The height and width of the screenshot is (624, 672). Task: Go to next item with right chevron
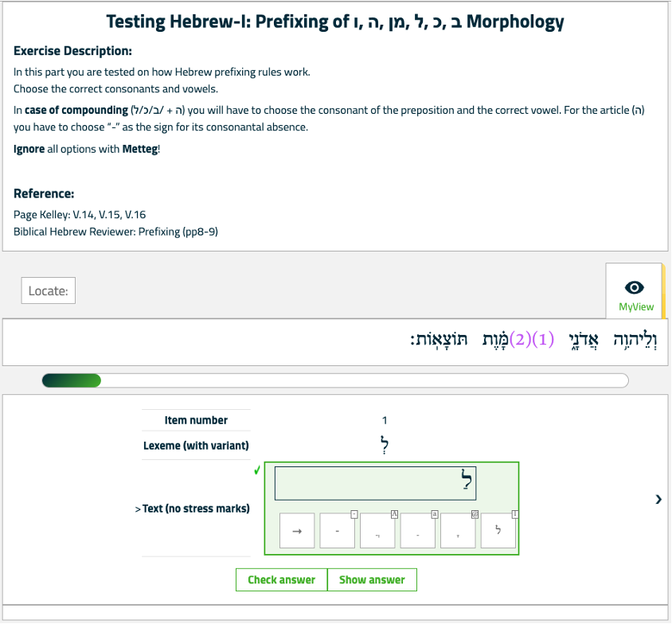pos(658,499)
